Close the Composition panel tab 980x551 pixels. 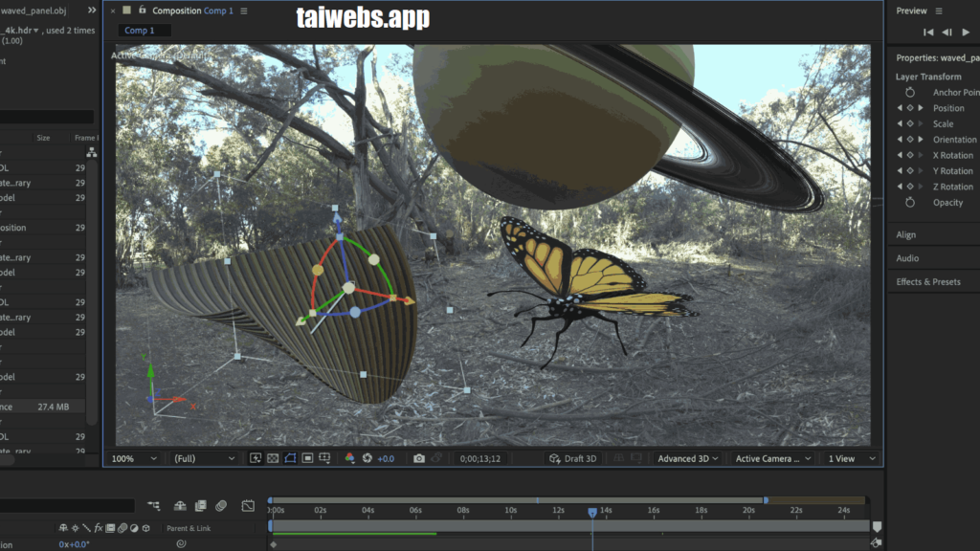(113, 11)
